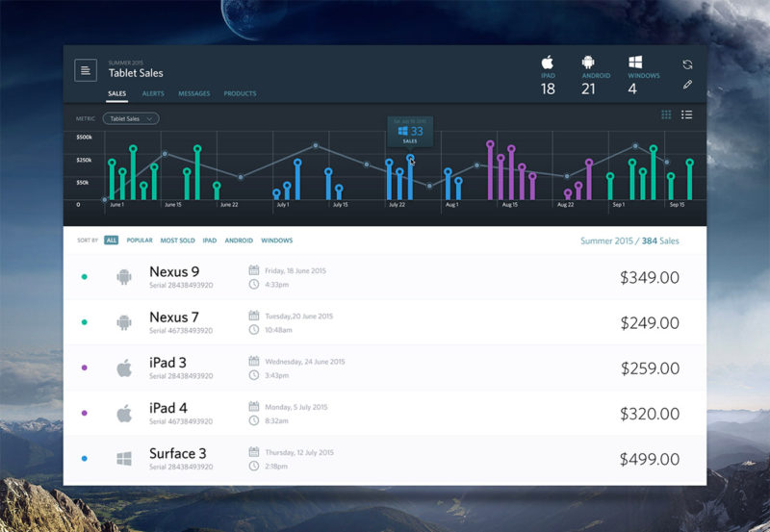Select the Windows icon in header
This screenshot has height=532, width=770.
(x=632, y=63)
